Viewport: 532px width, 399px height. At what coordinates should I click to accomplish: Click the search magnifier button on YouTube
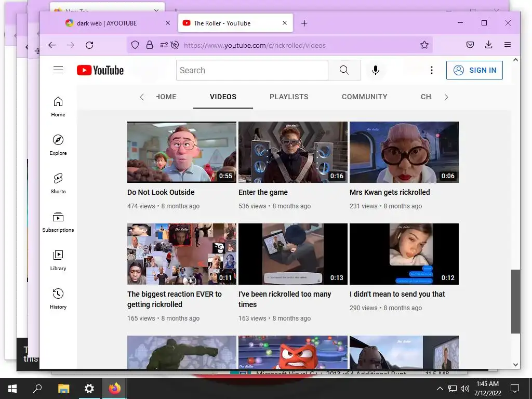[x=344, y=70]
